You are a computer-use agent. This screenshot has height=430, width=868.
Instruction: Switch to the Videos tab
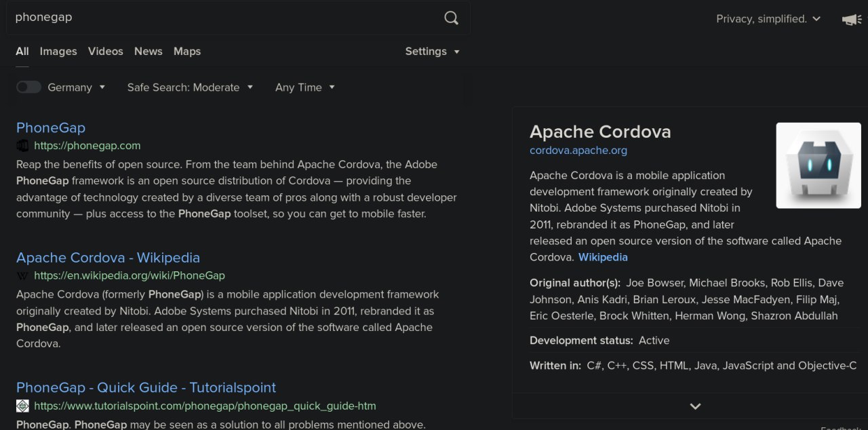[x=106, y=52]
